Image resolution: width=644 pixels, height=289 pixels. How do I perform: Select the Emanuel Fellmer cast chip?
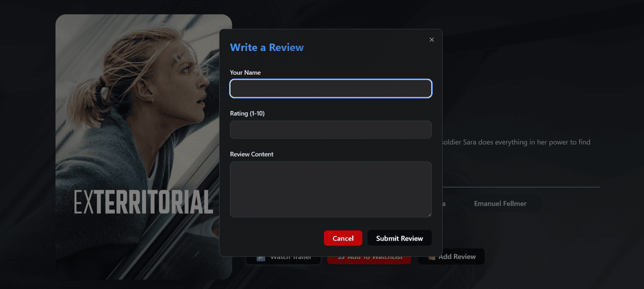click(x=500, y=204)
